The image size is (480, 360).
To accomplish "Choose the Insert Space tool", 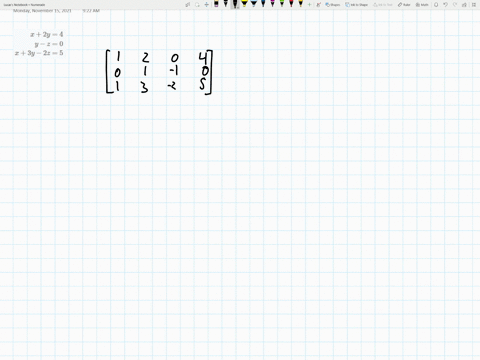I will click(x=207, y=5).
